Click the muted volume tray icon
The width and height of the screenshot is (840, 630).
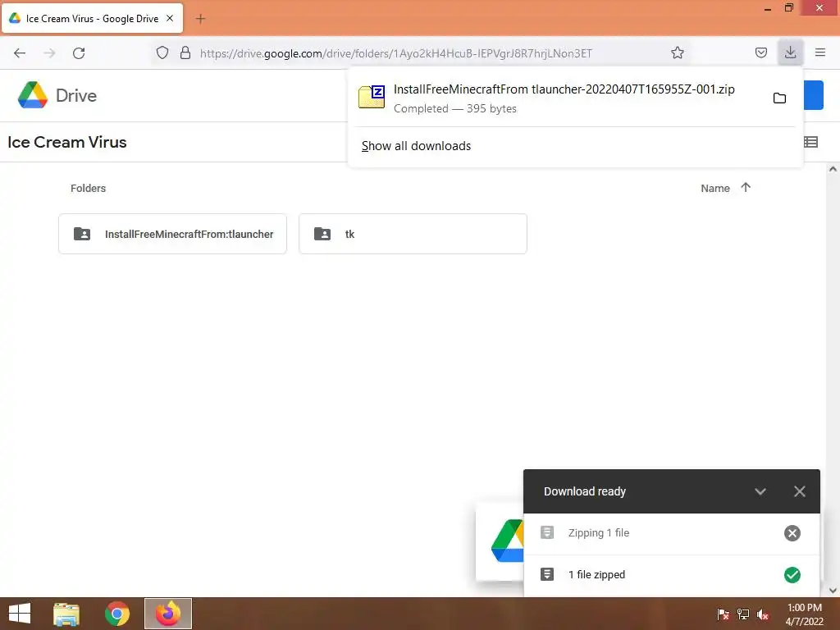pos(763,614)
